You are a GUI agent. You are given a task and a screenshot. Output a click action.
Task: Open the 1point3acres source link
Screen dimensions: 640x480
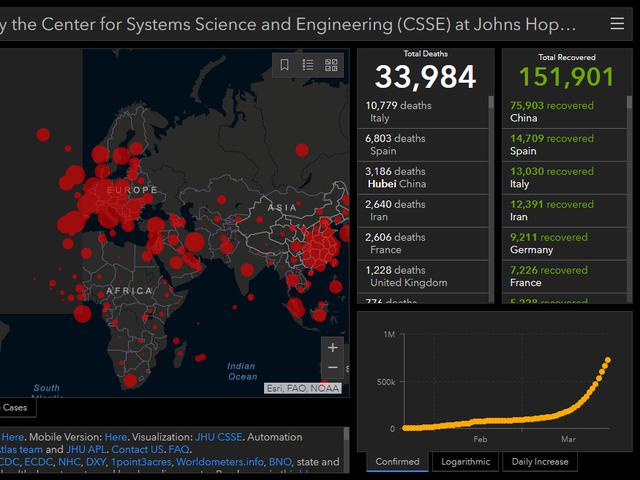tap(139, 463)
